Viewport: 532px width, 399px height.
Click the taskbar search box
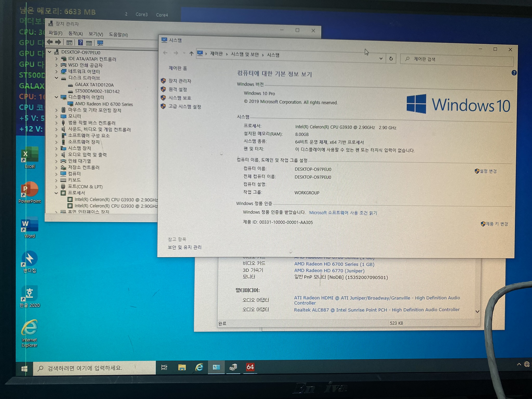pos(94,368)
